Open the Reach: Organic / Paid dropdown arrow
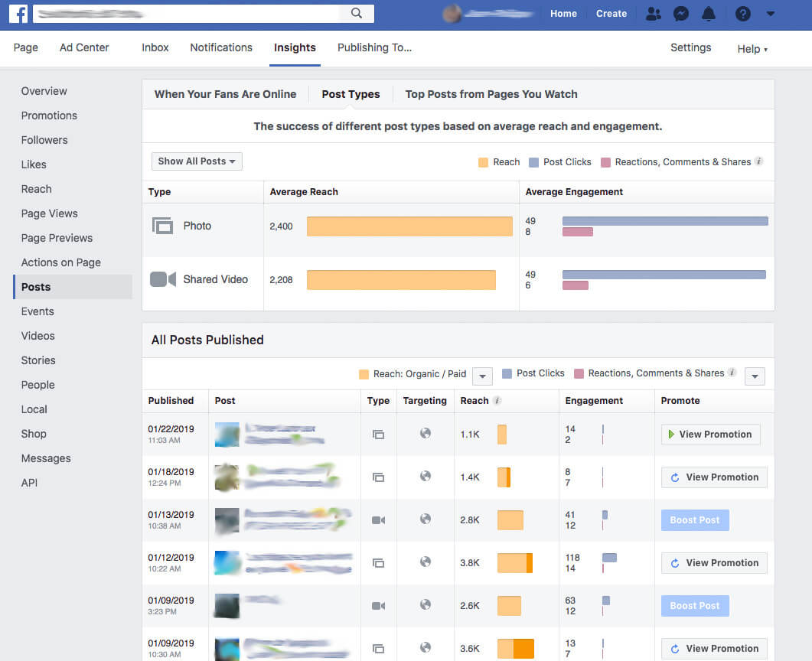 pyautogui.click(x=482, y=376)
